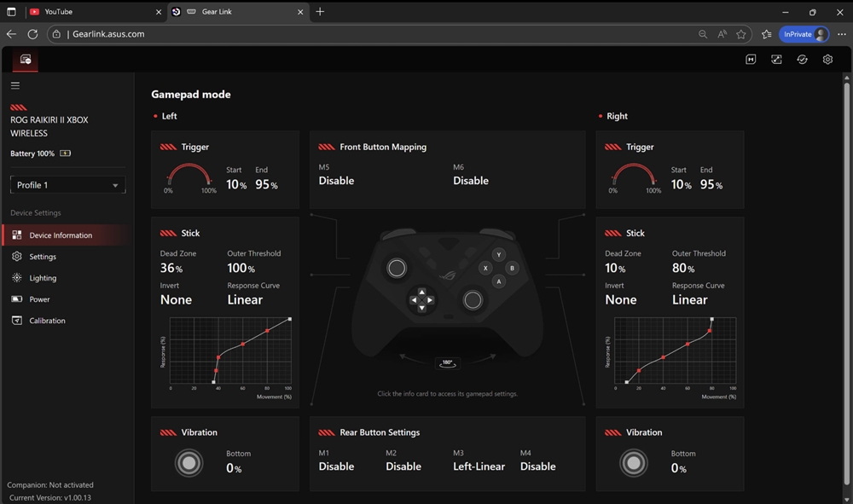This screenshot has height=504, width=853.
Task: Click the display resize icon in toolbar
Action: click(775, 59)
